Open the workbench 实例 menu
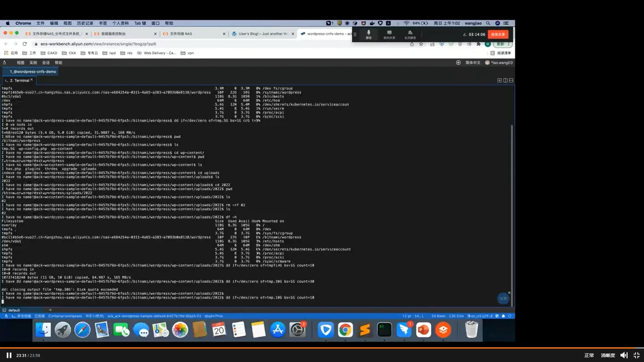 point(33,62)
